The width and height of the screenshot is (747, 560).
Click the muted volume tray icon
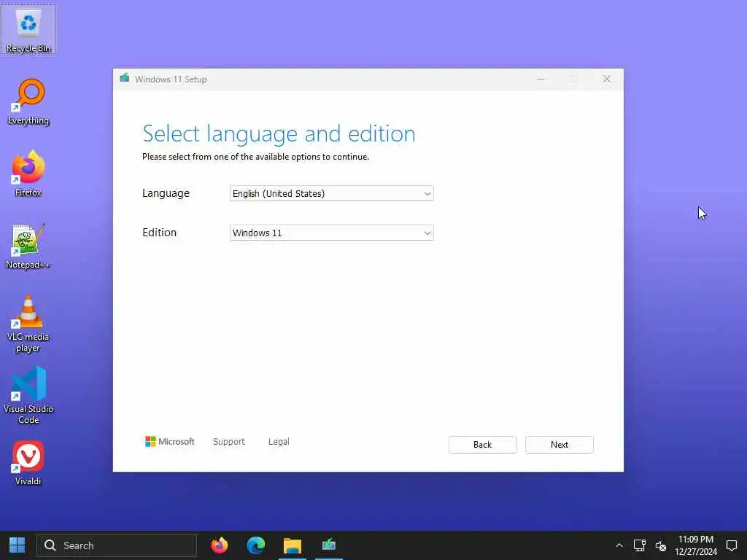(x=660, y=545)
